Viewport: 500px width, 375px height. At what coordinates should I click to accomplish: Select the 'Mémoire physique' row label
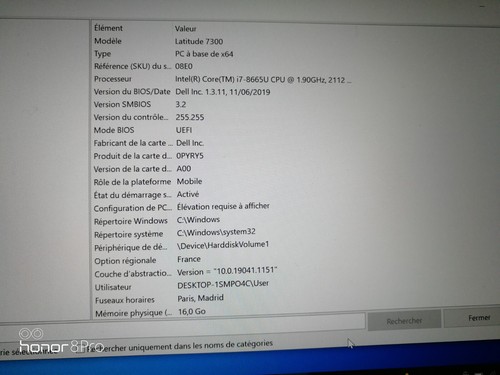point(134,313)
